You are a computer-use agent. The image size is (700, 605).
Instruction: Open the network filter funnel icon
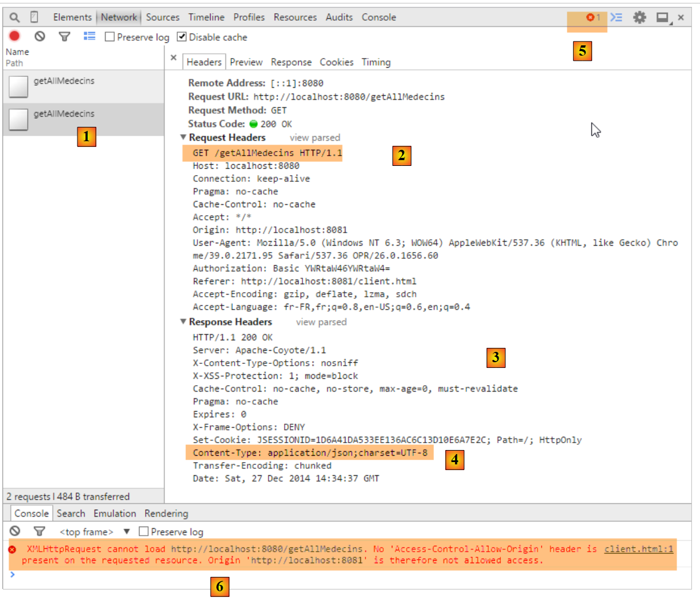pos(64,37)
